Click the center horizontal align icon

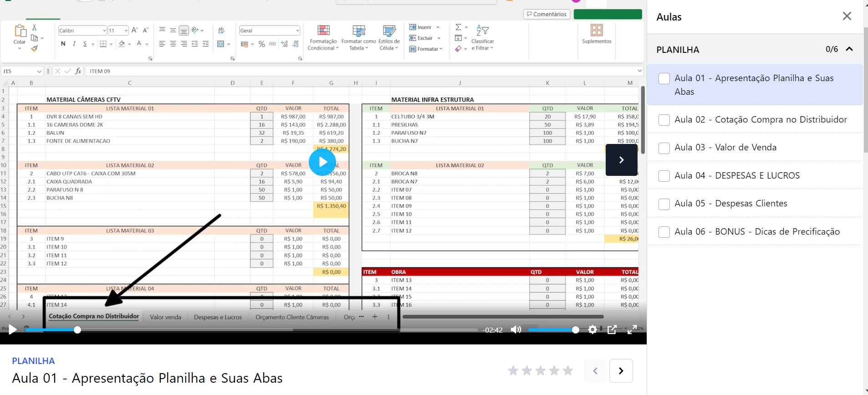pyautogui.click(x=173, y=44)
